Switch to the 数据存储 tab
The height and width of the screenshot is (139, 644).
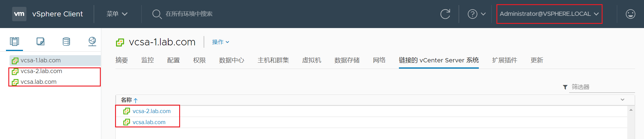(347, 60)
